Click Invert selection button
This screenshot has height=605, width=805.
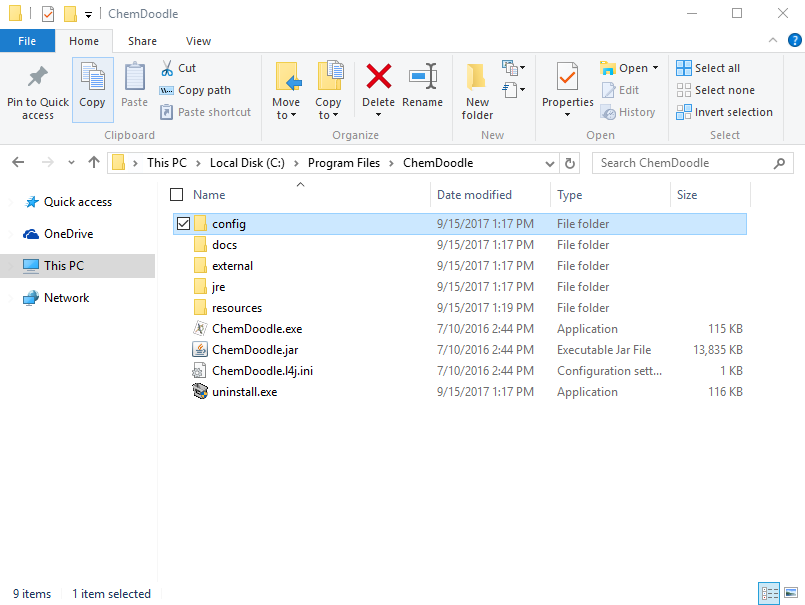pos(724,112)
